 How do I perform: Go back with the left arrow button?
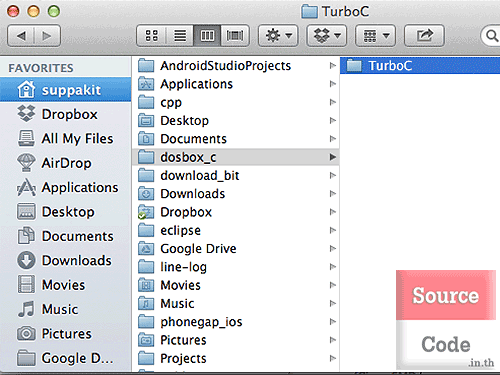[x=21, y=36]
